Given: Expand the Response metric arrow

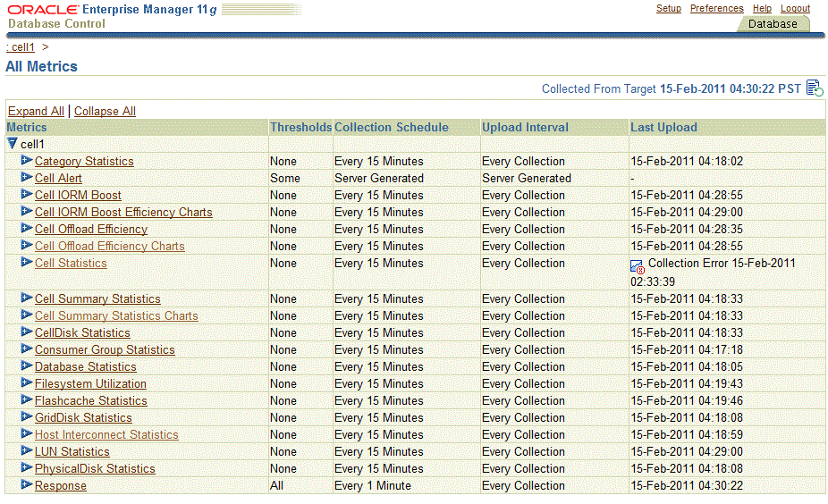Looking at the screenshot, I should coord(27,485).
